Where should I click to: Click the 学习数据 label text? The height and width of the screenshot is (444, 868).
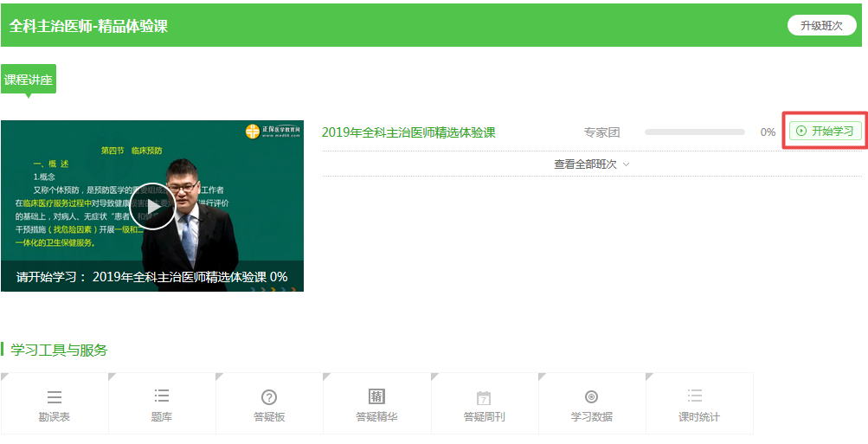pyautogui.click(x=591, y=417)
